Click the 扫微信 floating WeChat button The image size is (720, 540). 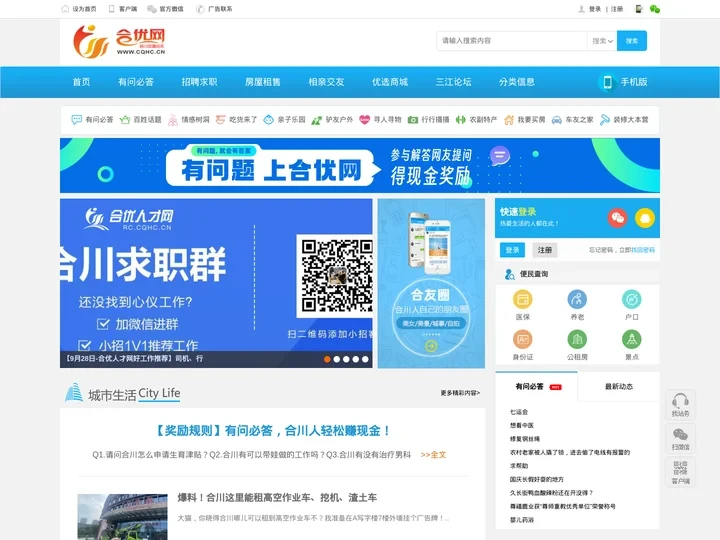click(x=680, y=439)
